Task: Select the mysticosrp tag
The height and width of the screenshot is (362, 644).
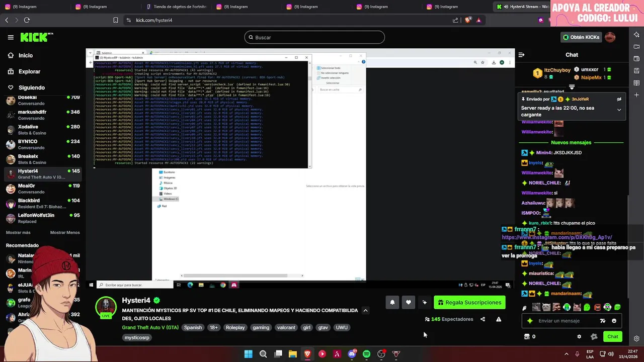Action: [137, 337]
